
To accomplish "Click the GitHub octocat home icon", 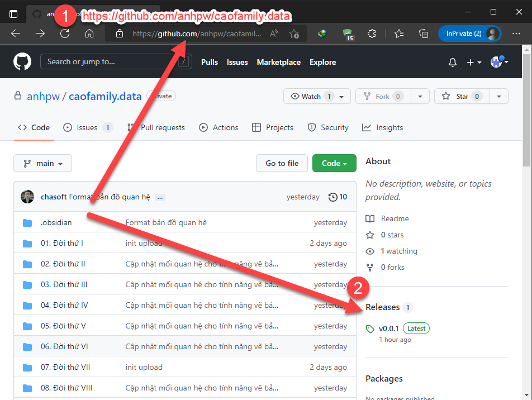I will coord(21,61).
